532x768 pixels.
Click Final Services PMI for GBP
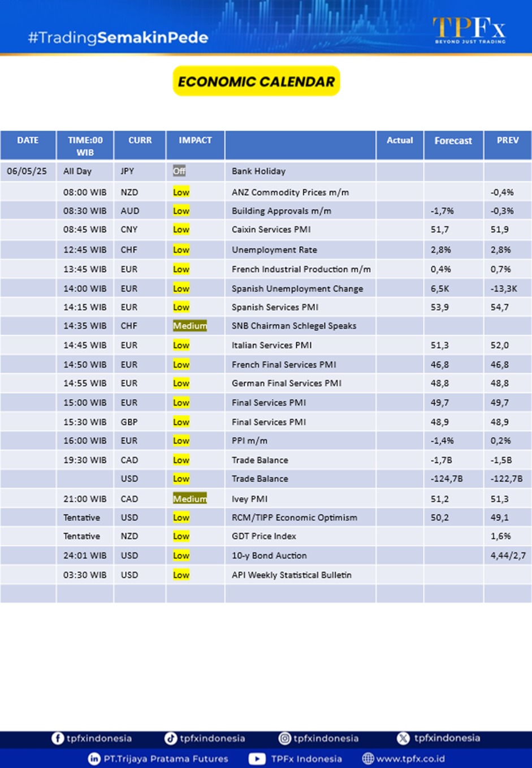269,422
